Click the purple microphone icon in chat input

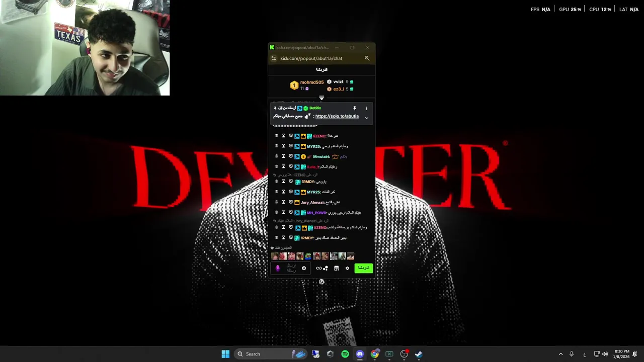click(x=277, y=268)
